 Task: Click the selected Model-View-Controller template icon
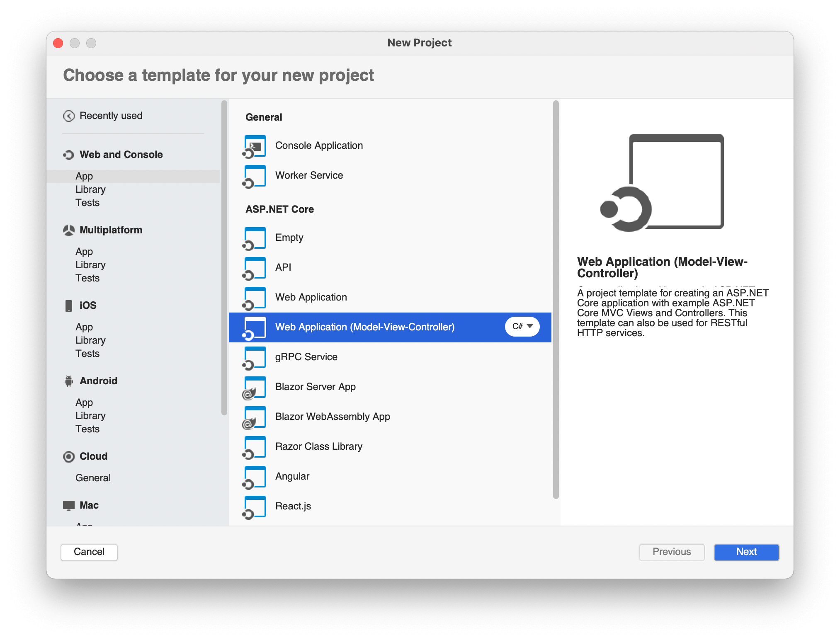(254, 328)
